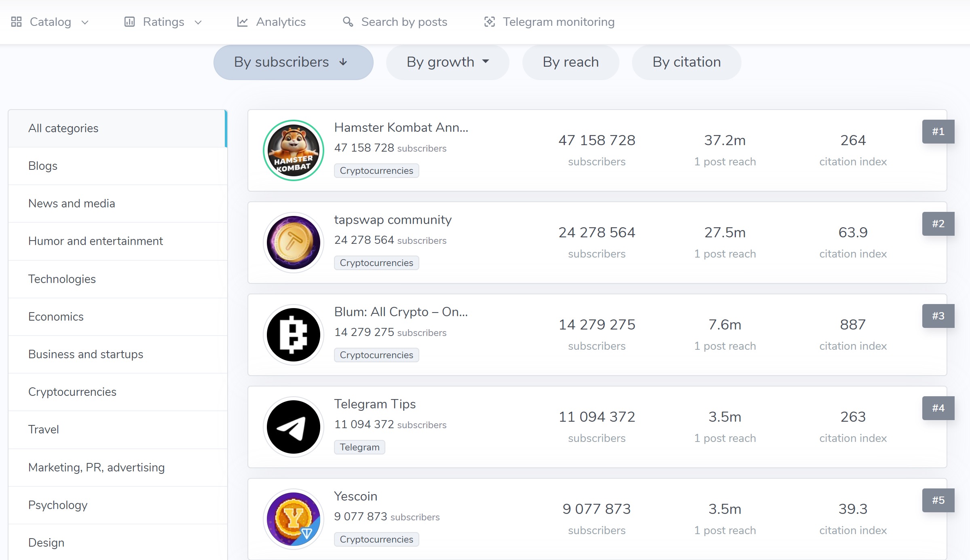Click the Telegram Tips paper-plane avatar
970x560 pixels.
click(294, 427)
